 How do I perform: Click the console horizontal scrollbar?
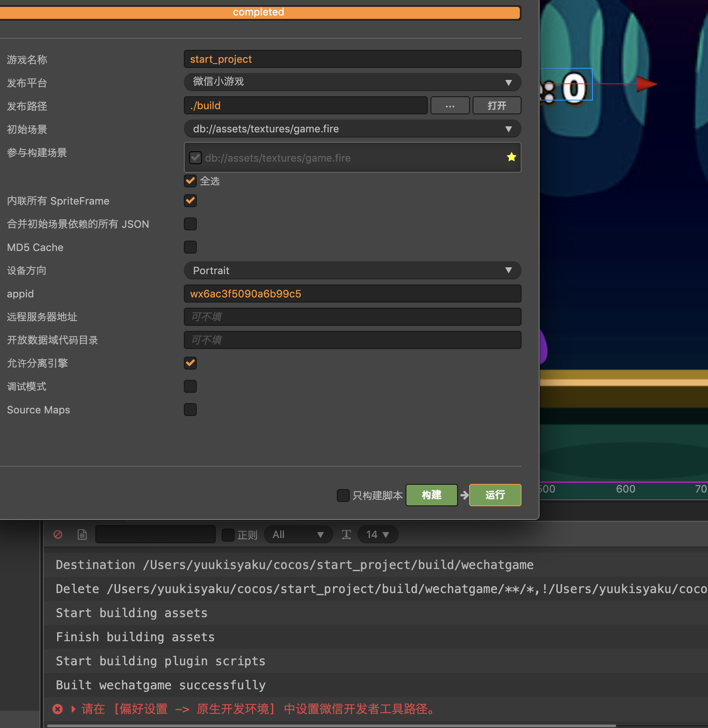point(331,726)
